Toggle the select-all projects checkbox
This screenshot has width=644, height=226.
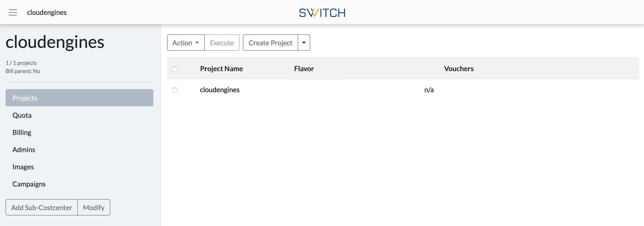(175, 69)
